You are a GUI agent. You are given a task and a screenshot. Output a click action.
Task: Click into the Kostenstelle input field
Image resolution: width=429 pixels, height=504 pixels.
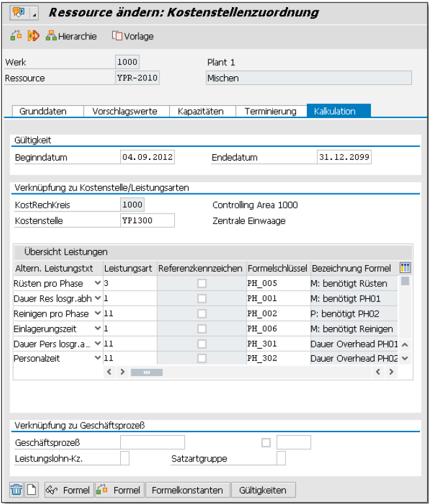point(148,221)
